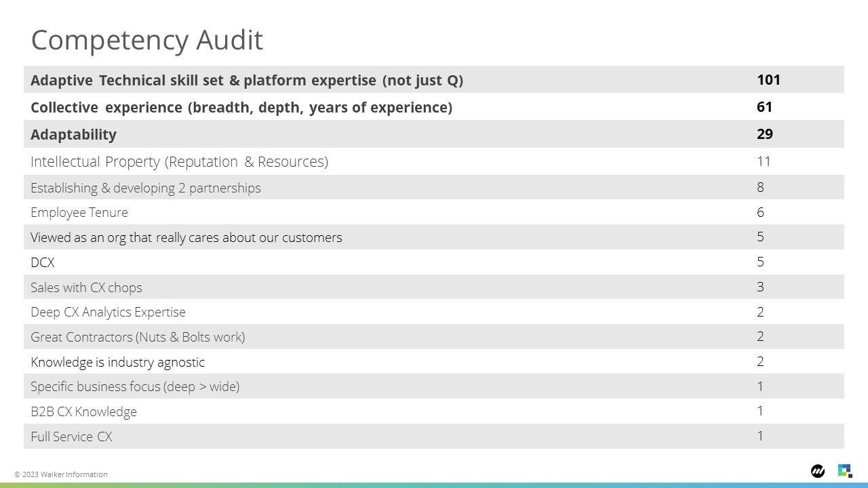Screen dimensions: 868x488
Task: Select Knowledge is industry agnostic text
Action: pos(117,362)
